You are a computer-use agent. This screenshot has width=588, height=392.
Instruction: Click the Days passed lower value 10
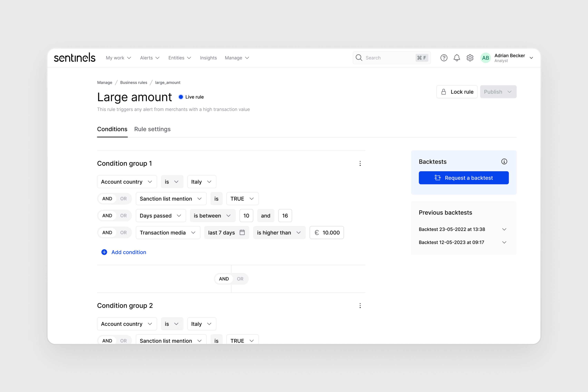click(x=246, y=215)
